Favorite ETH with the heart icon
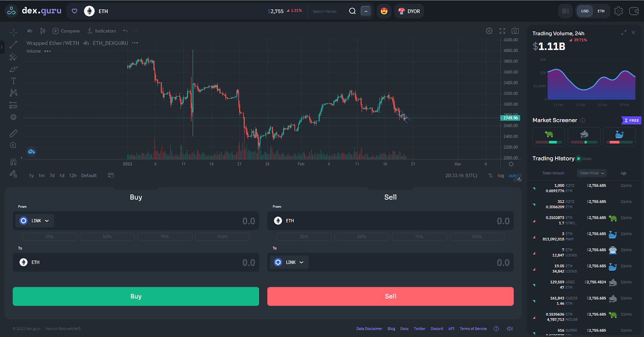Screen dimensions: 644x337 74,11
